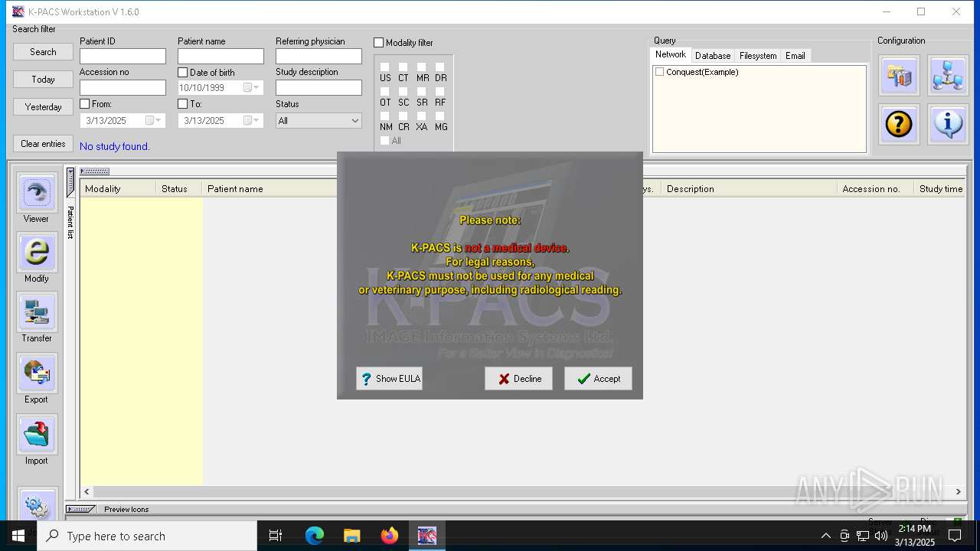Click the Accept button in dialog
Image resolution: width=980 pixels, height=551 pixels.
pos(598,379)
